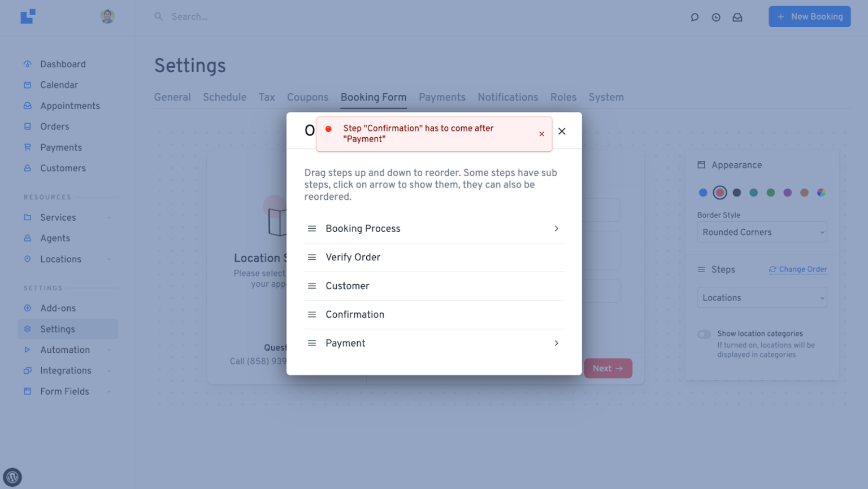Enable Show location categories
868x489 pixels.
pyautogui.click(x=704, y=334)
